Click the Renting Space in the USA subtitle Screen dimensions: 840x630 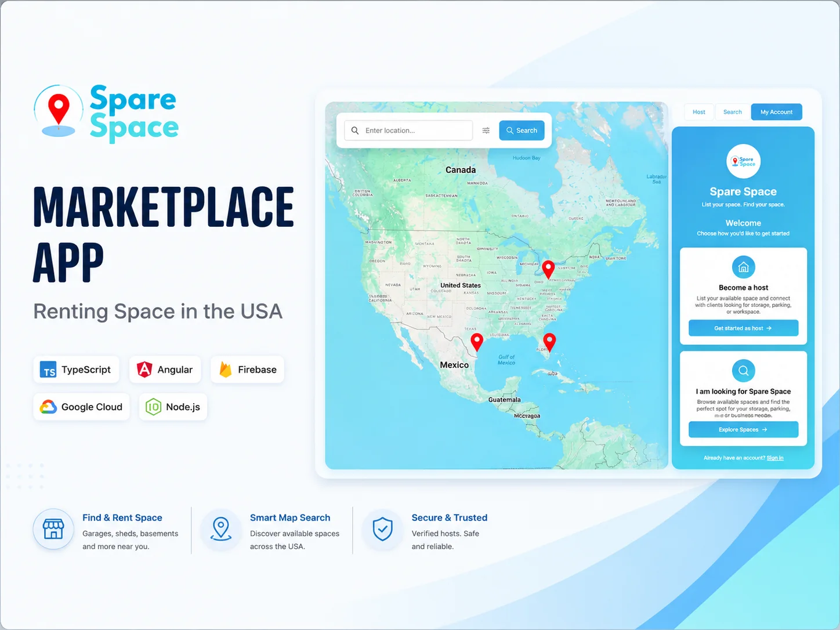pyautogui.click(x=158, y=312)
